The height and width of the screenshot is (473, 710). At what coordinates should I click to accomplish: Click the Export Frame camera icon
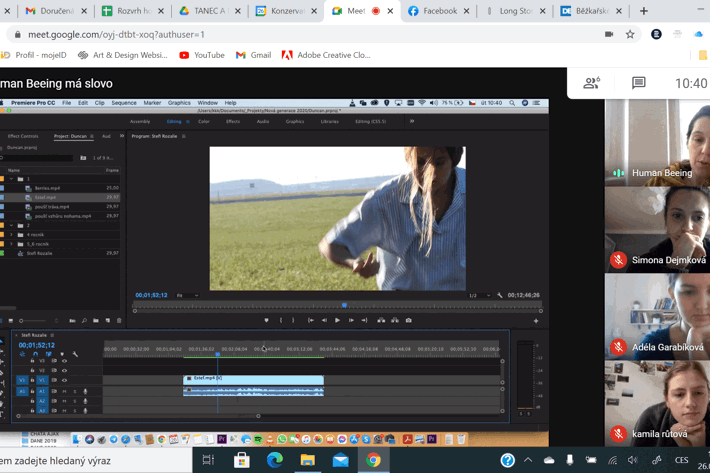pyautogui.click(x=409, y=321)
